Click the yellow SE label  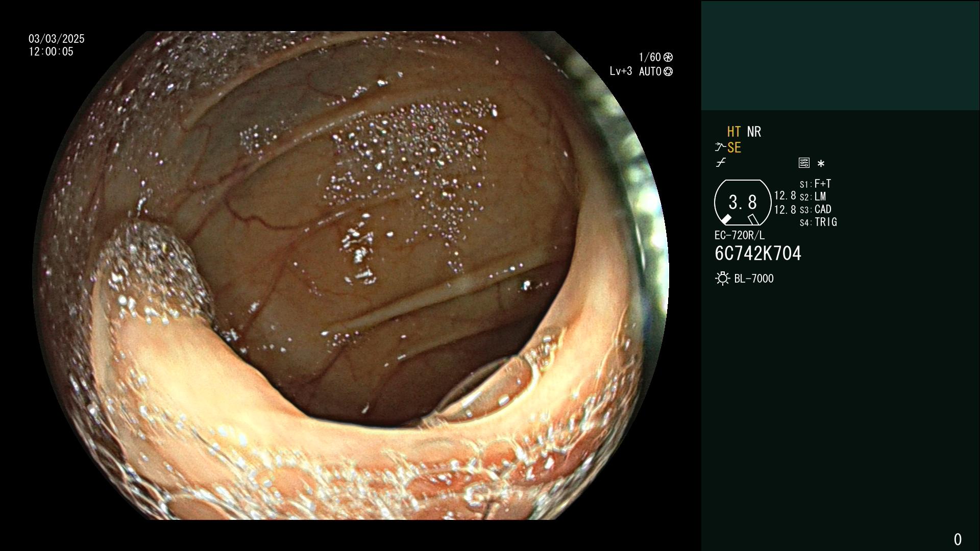pos(734,148)
